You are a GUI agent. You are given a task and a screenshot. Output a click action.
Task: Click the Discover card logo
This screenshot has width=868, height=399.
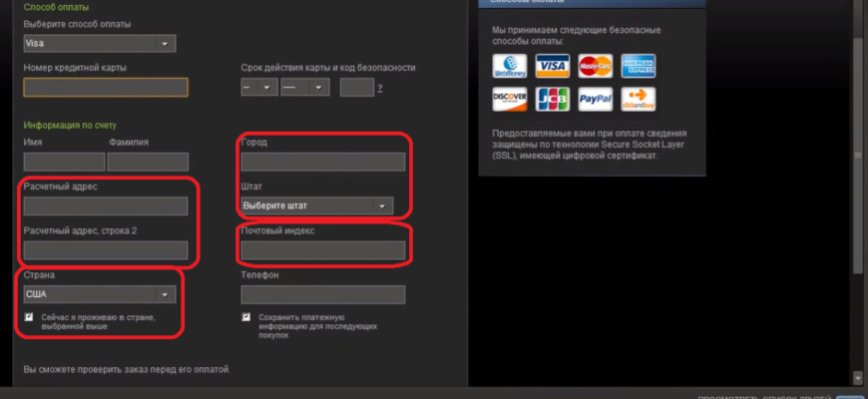click(x=509, y=99)
